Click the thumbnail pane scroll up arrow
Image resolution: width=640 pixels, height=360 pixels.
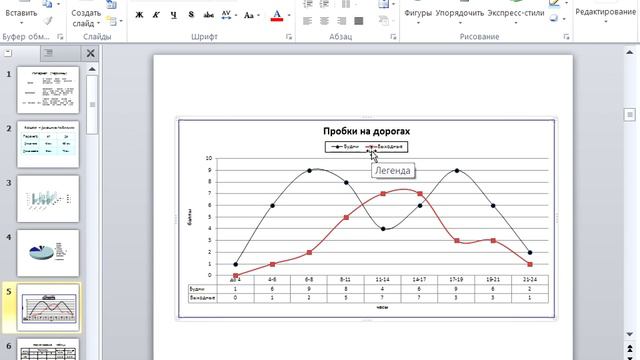pos(92,69)
